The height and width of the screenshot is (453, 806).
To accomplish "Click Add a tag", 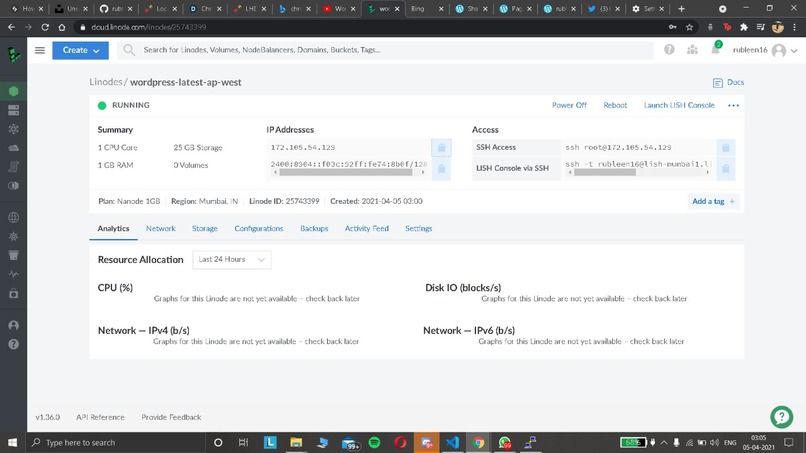I will click(713, 201).
